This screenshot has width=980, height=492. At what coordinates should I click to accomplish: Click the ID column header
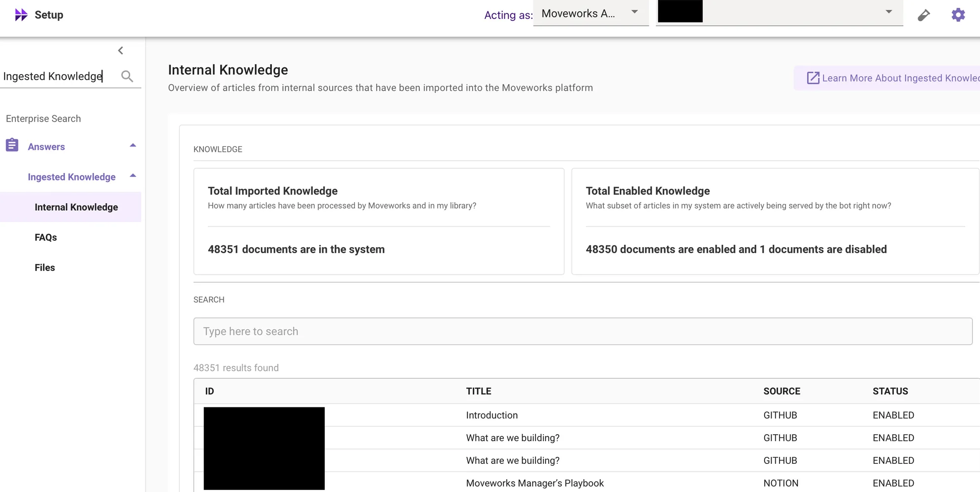point(209,391)
